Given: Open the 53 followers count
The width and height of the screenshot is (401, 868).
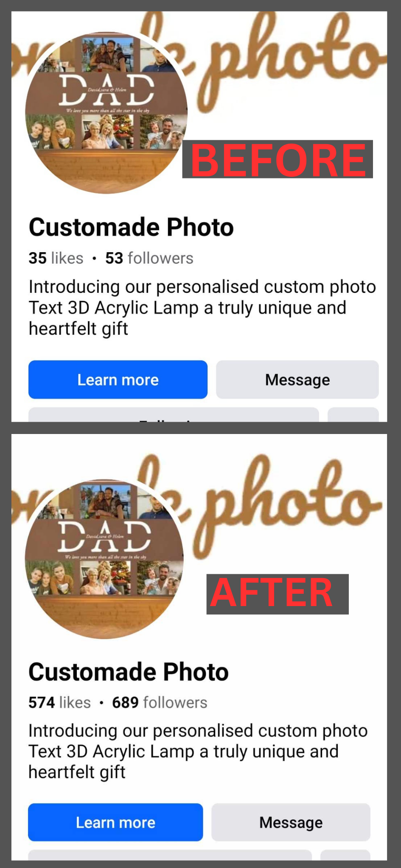Looking at the screenshot, I should tap(149, 258).
